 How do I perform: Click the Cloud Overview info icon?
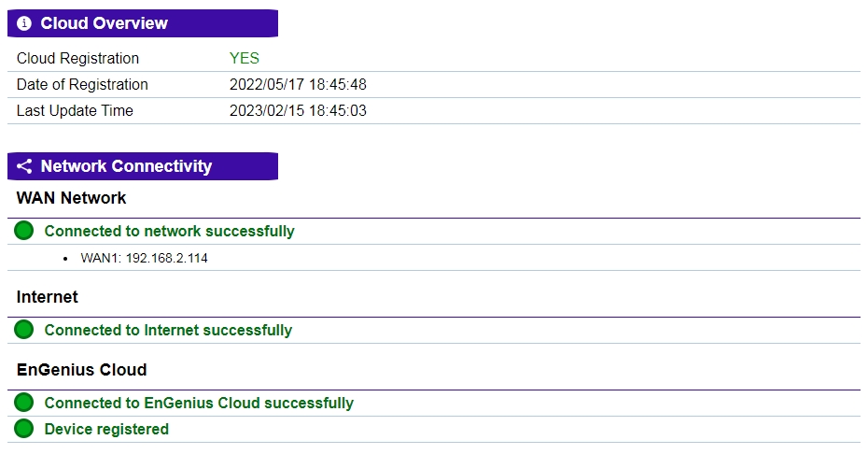tap(24, 23)
